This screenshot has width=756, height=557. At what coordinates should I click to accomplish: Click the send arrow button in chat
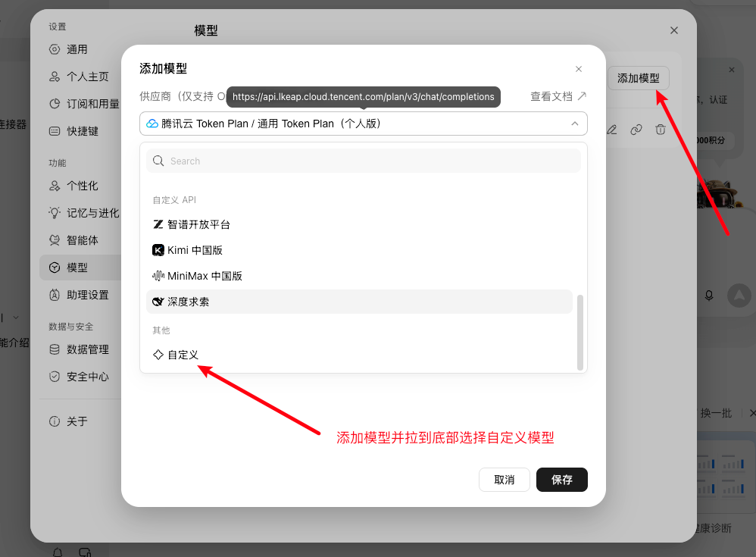(x=739, y=295)
